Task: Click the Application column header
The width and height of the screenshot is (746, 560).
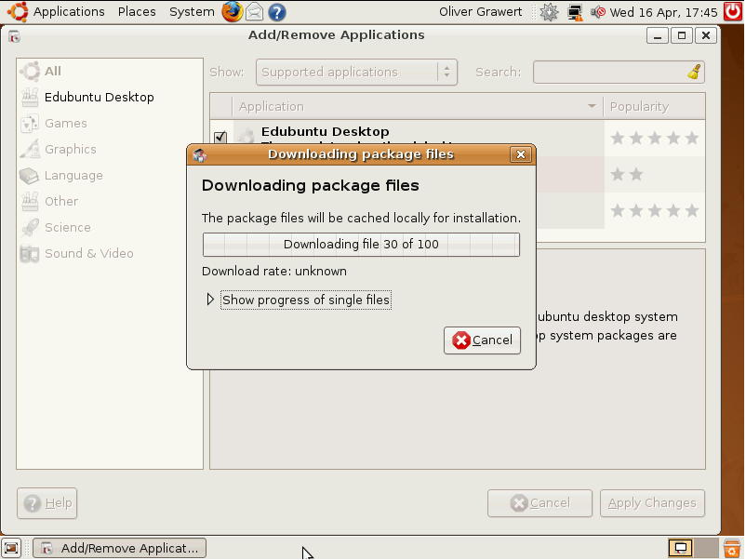Action: 418,107
